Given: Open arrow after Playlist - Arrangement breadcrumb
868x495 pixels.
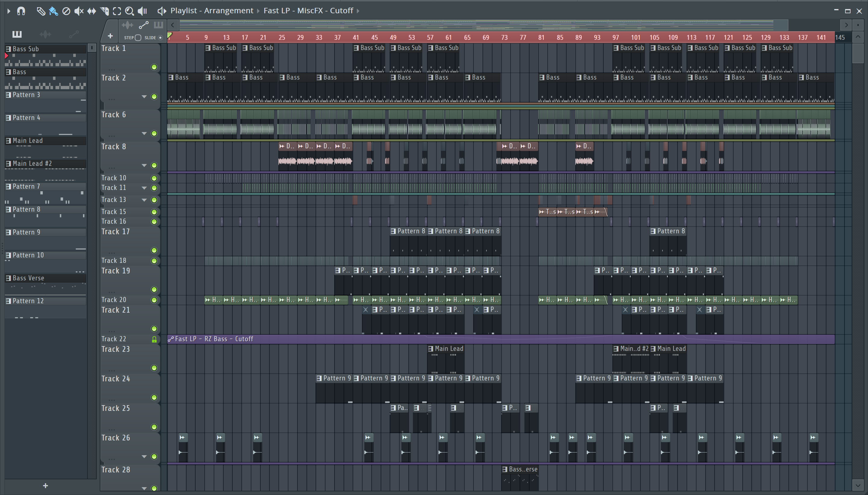Looking at the screenshot, I should [258, 11].
